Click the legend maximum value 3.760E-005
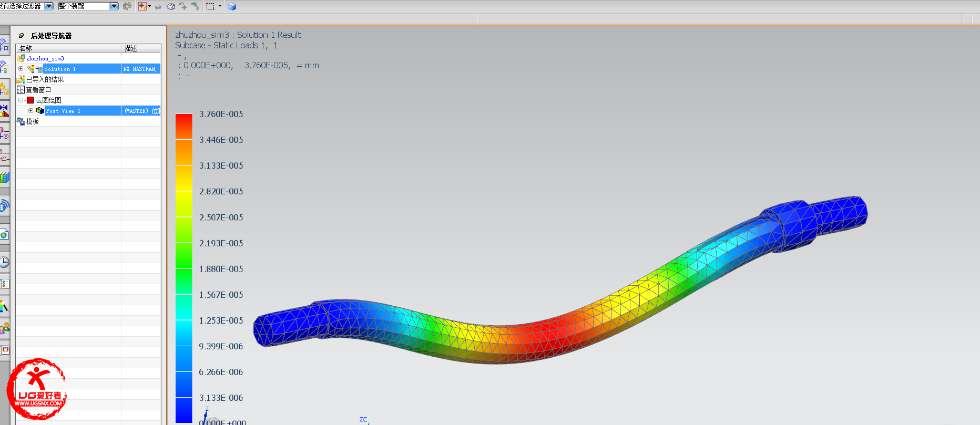Image resolution: width=980 pixels, height=425 pixels. (221, 114)
